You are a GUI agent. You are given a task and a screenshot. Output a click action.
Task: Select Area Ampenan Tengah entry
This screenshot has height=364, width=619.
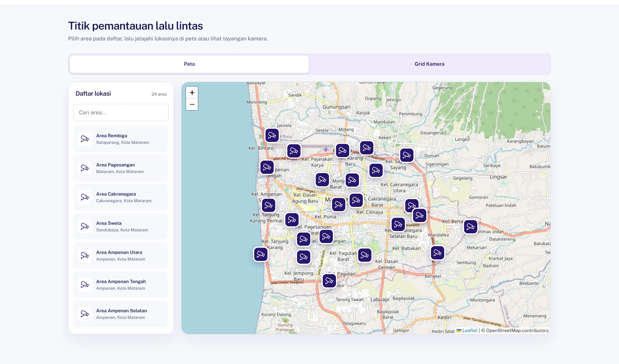point(120,285)
